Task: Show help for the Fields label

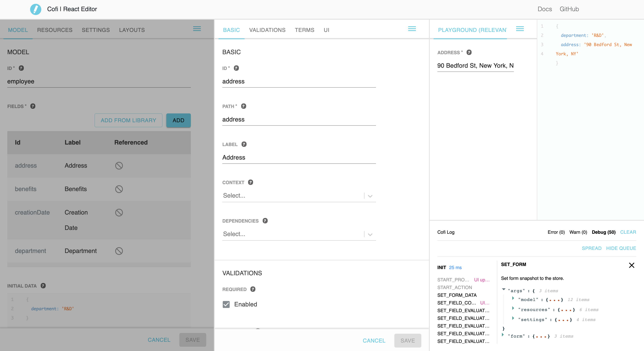Action: point(33,106)
